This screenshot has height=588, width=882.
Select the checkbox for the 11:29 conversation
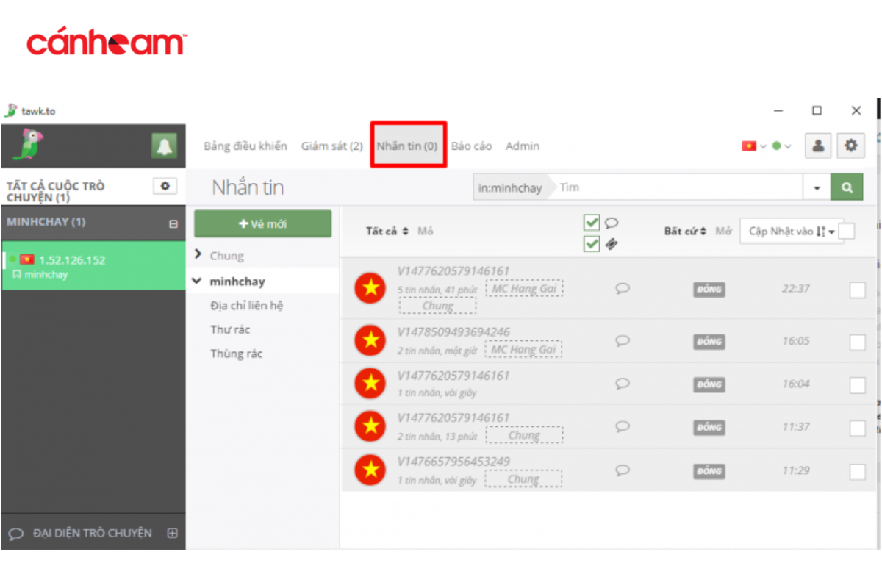click(x=857, y=472)
